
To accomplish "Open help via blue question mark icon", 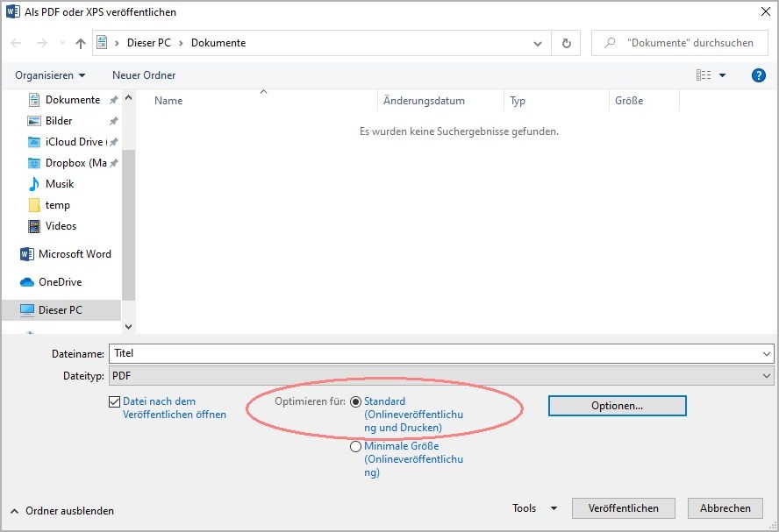I will pyautogui.click(x=760, y=75).
